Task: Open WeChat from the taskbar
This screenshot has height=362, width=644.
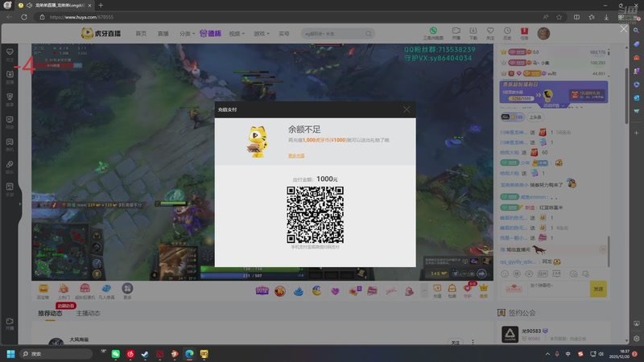Action: tap(116, 354)
